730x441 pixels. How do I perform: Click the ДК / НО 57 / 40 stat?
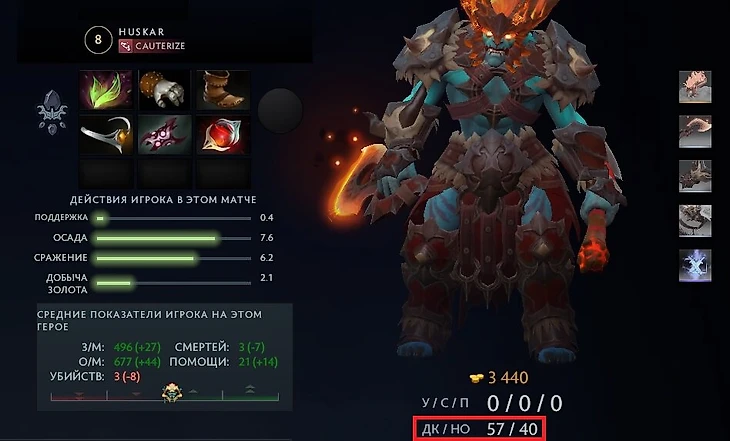coord(480,428)
